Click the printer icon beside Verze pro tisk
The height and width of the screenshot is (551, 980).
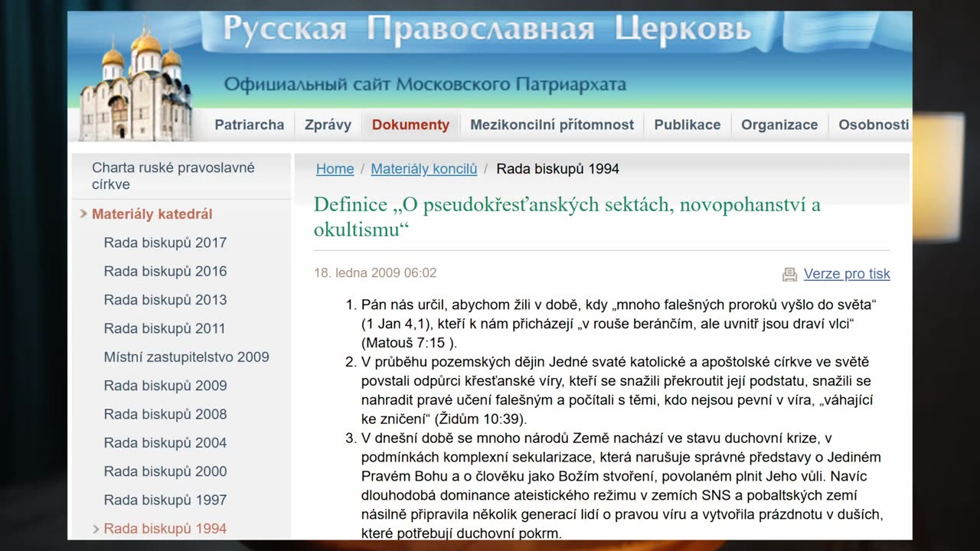[789, 274]
